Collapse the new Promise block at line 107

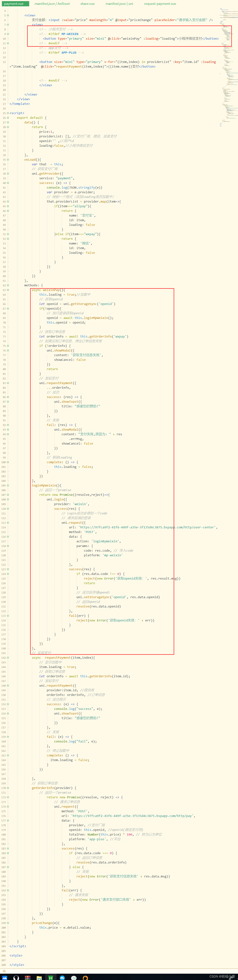8,495
